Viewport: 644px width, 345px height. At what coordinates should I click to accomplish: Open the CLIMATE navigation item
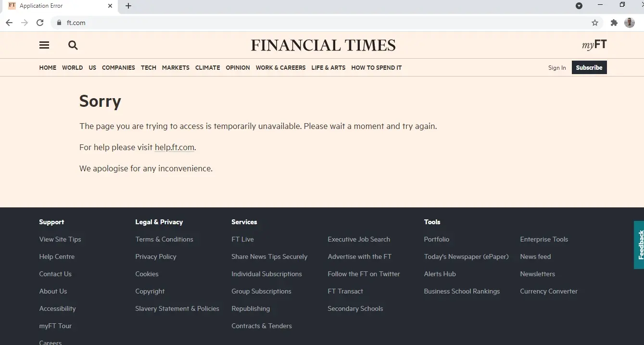(207, 67)
